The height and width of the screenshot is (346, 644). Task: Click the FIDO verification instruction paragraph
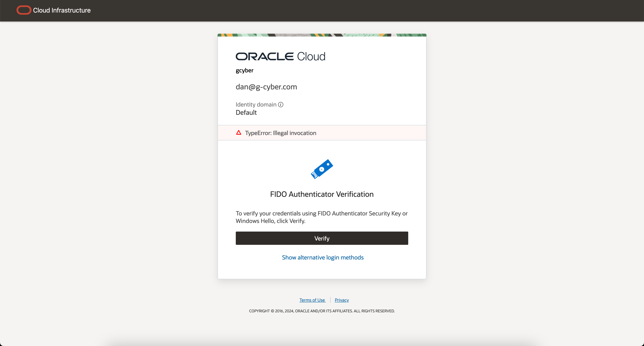(x=322, y=217)
